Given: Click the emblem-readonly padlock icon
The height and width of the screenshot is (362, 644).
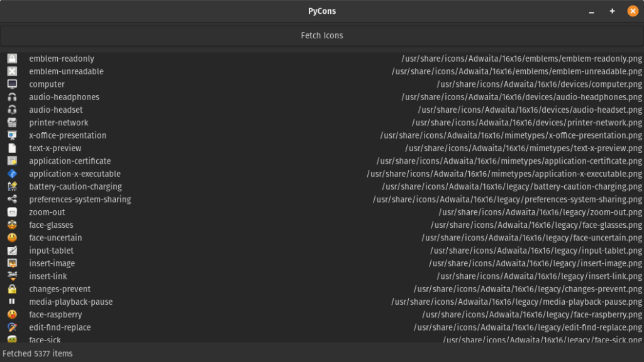Looking at the screenshot, I should pos(12,59).
